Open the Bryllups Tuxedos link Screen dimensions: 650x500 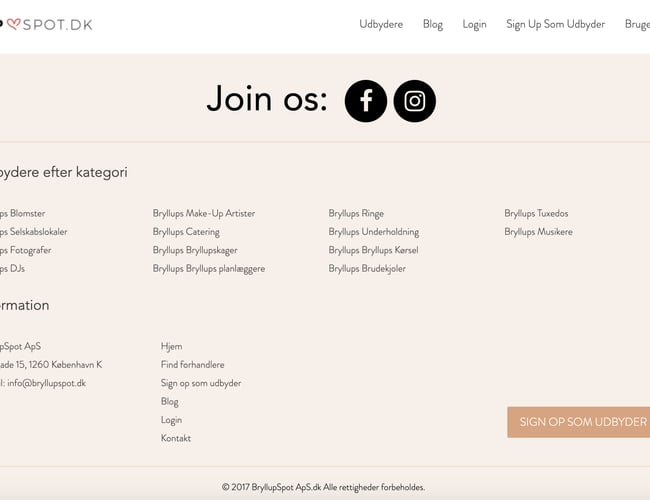536,214
